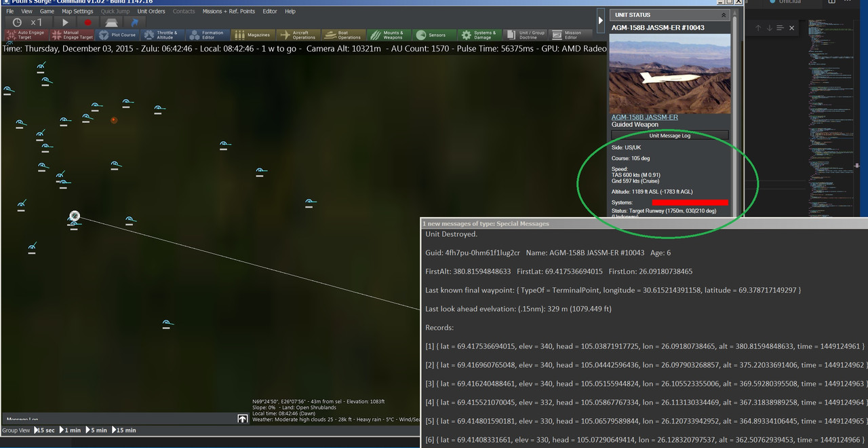
Task: Open the Magazines window
Action: tap(252, 35)
